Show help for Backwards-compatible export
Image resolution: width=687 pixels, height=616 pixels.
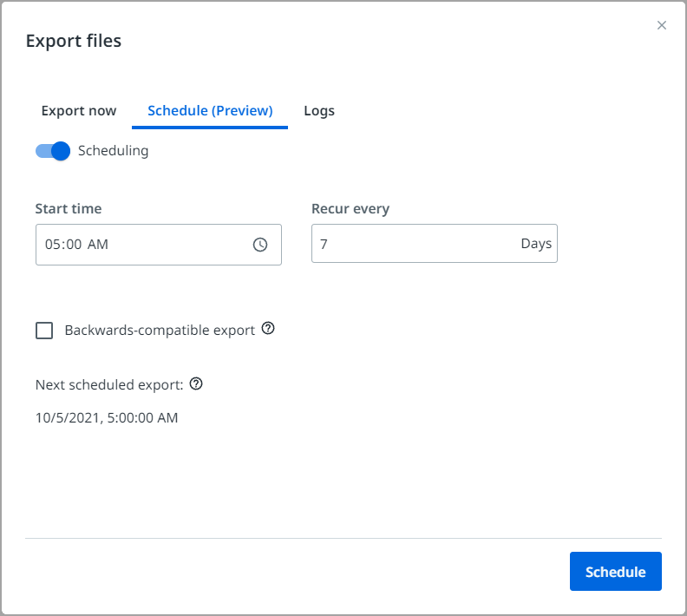(268, 329)
